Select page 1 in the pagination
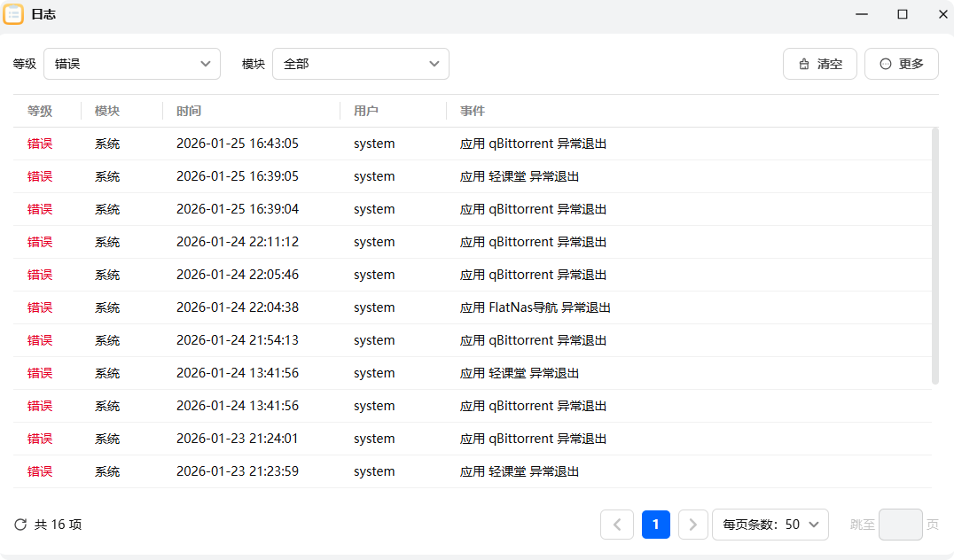This screenshot has width=954, height=560. 655,525
